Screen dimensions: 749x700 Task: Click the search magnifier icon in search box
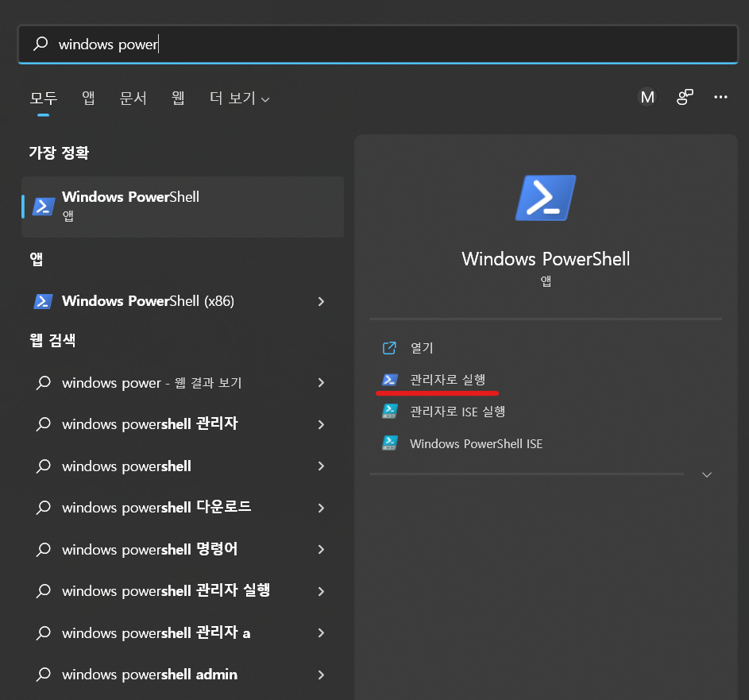point(41,44)
